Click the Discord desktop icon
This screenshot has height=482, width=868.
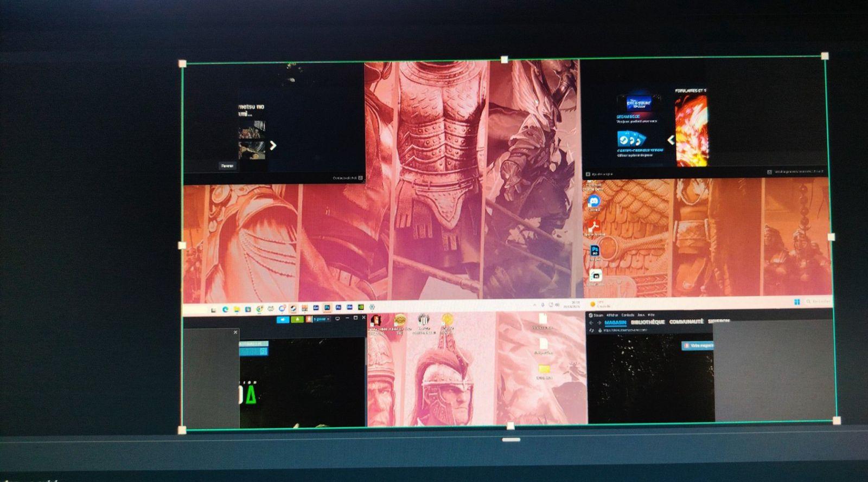pos(594,201)
